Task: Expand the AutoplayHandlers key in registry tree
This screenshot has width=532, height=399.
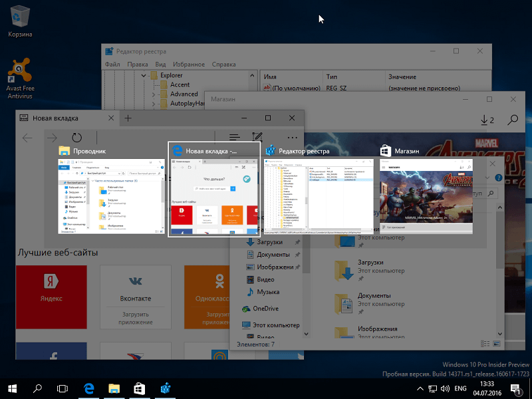Action: 154,104
